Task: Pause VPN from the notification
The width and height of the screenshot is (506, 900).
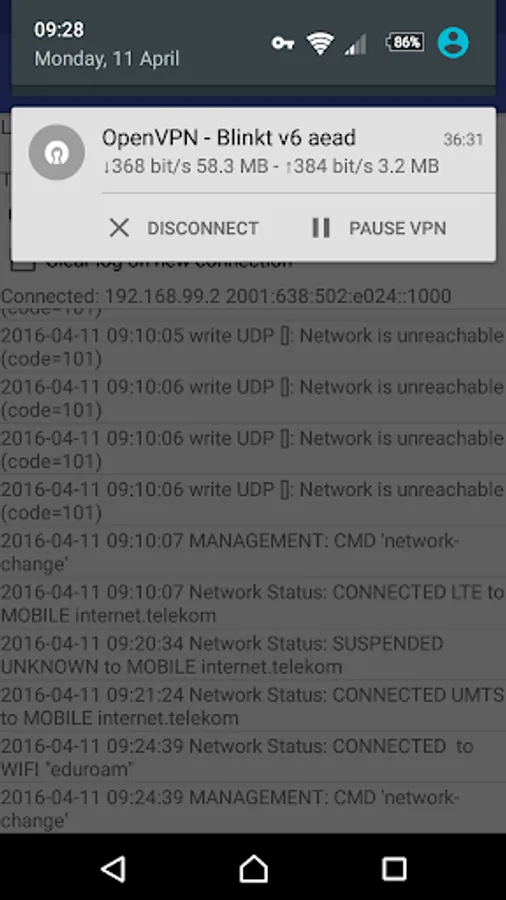Action: (379, 228)
